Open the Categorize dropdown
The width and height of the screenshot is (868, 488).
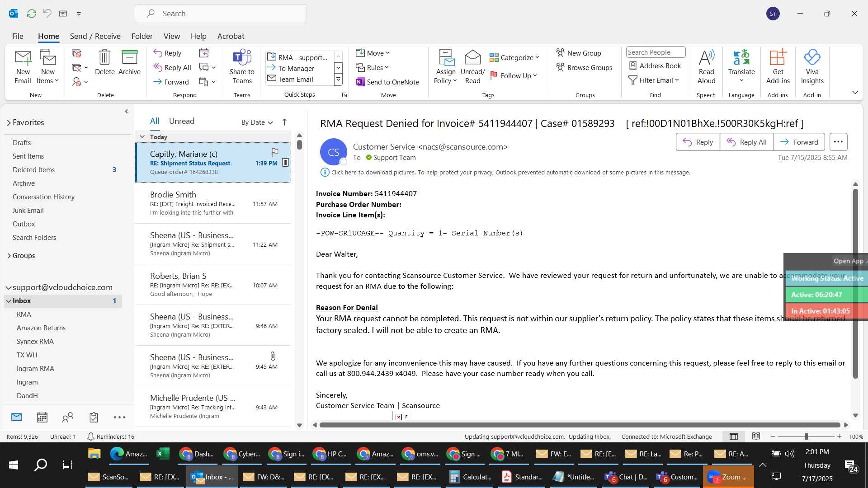tap(514, 57)
